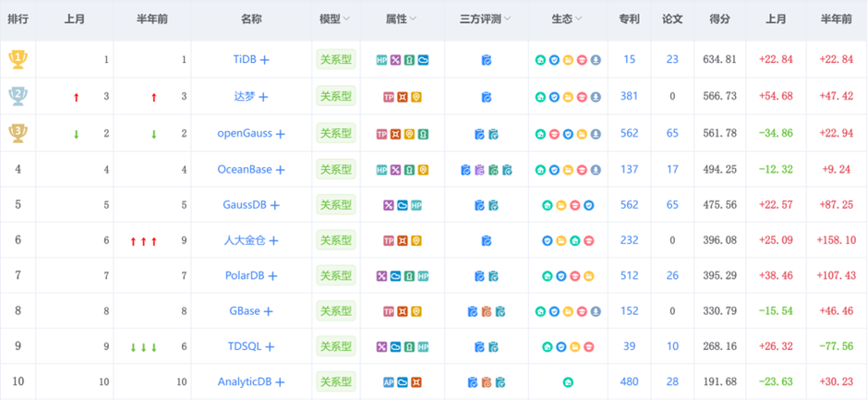
Task: Open the 模型 column filter dropdown
Action: point(346,19)
